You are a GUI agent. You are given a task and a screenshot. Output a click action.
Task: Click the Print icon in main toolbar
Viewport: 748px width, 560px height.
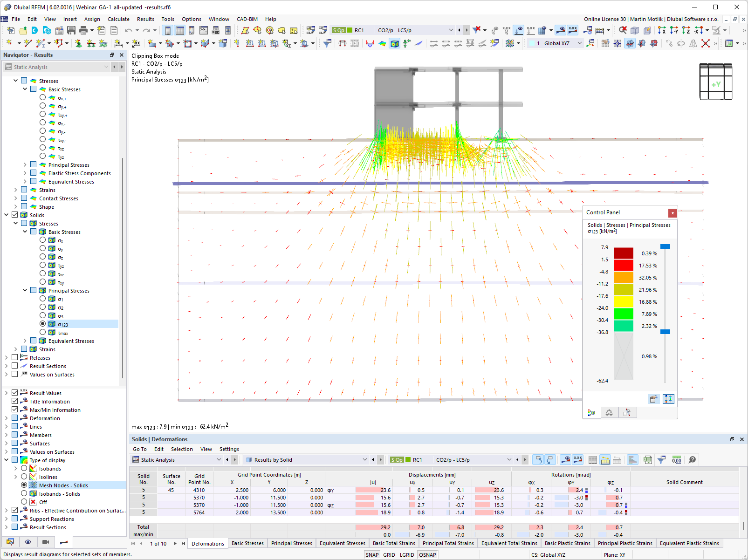click(x=83, y=30)
